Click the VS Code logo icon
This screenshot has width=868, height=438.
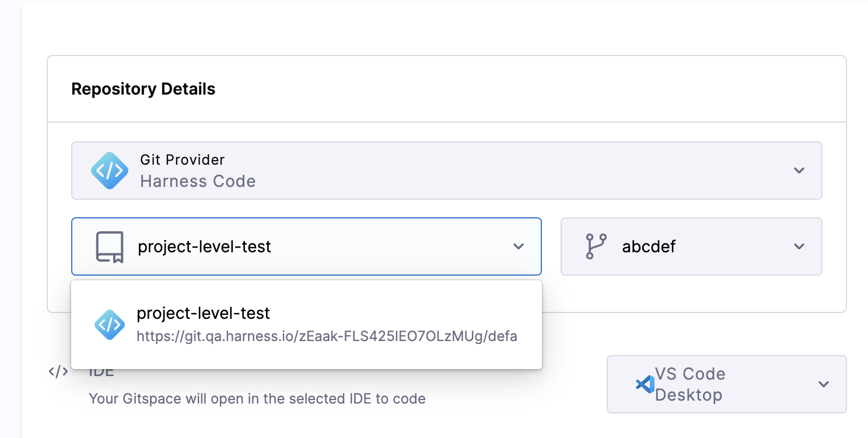644,384
